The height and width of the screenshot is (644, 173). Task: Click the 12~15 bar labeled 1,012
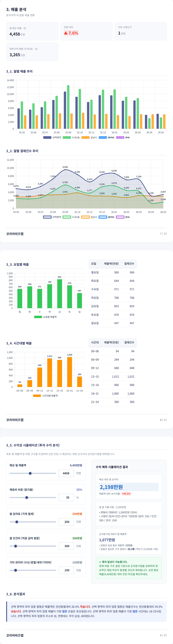(x=50, y=373)
